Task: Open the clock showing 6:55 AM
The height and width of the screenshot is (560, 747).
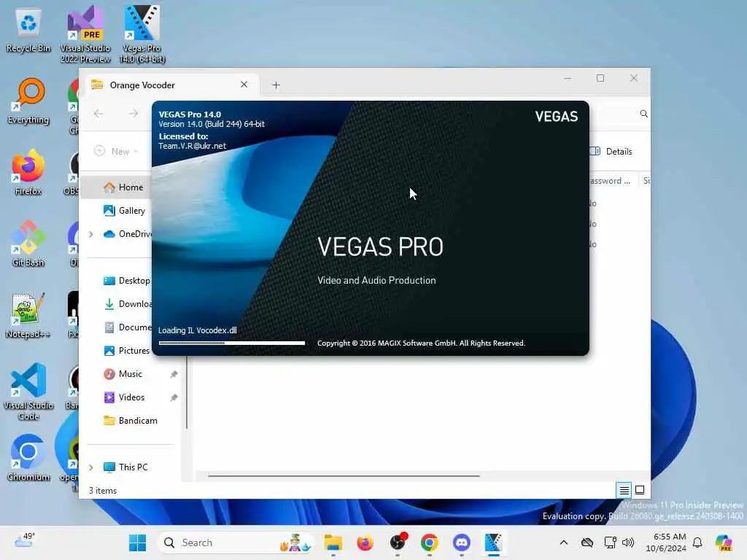Action: [x=665, y=542]
